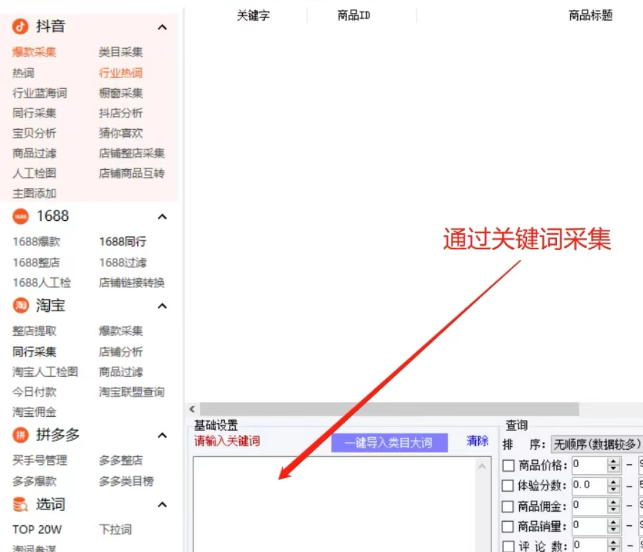Open 1688整店 menu item
Viewport: 643px width, 552px height.
point(36,262)
